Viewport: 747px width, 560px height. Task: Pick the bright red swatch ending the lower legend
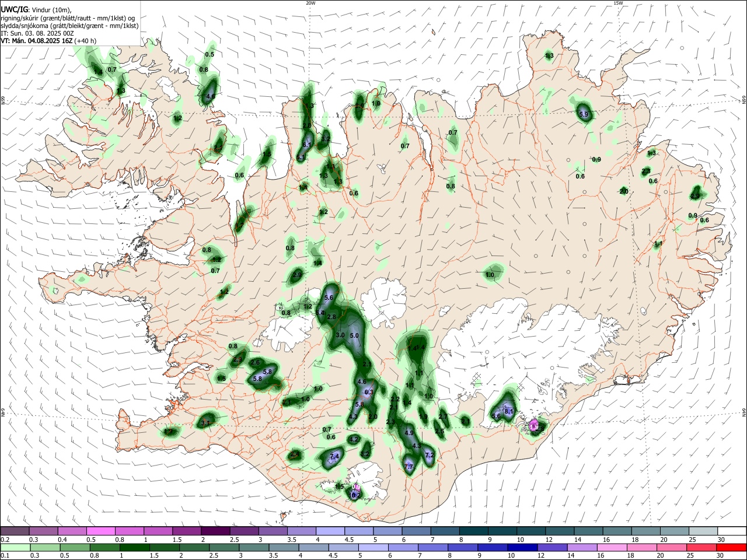click(732, 547)
